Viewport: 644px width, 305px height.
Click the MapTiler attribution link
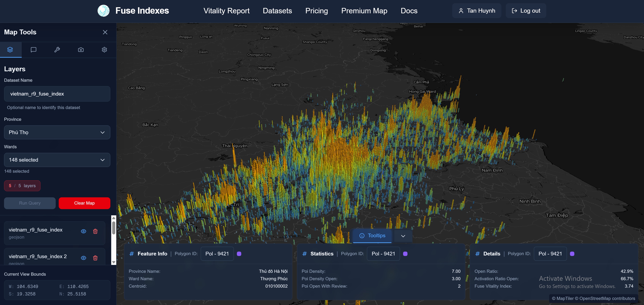click(x=563, y=298)
